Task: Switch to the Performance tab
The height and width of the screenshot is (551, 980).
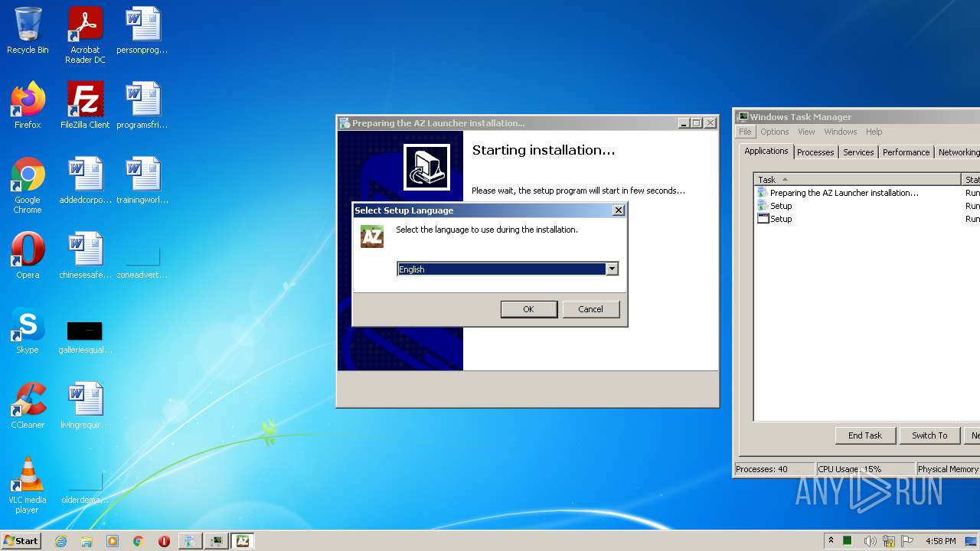Action: point(906,152)
